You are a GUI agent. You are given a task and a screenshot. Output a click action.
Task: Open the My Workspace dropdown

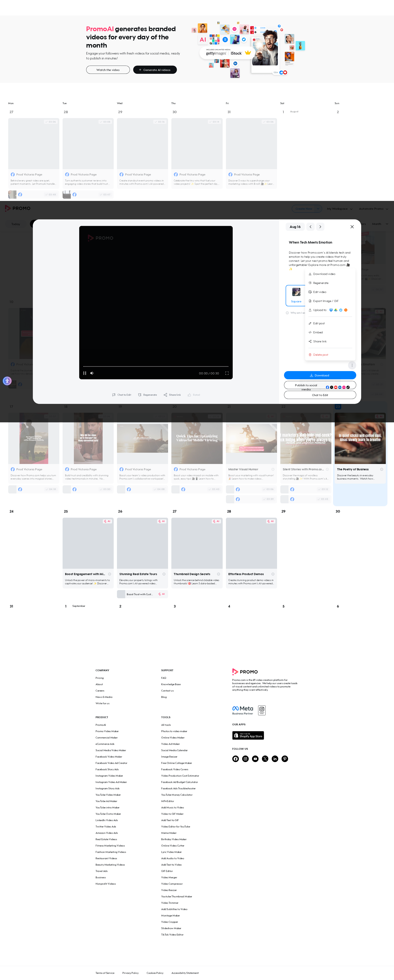pos(340,209)
